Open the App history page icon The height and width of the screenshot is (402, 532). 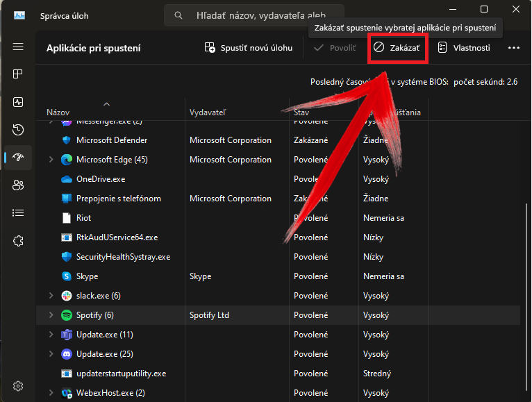coord(18,130)
